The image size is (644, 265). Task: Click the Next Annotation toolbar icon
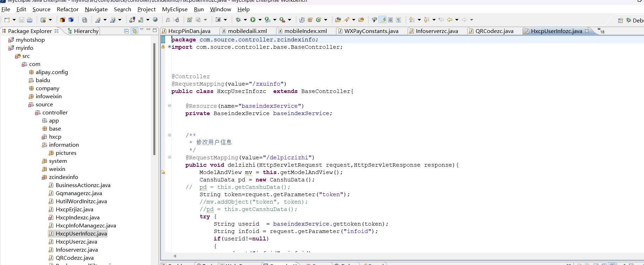(412, 20)
